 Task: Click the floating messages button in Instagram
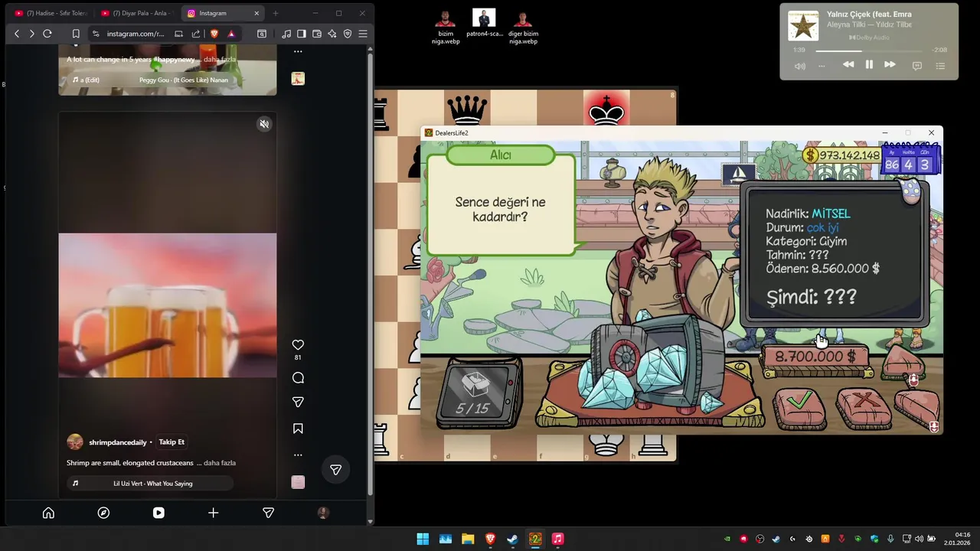(x=335, y=469)
